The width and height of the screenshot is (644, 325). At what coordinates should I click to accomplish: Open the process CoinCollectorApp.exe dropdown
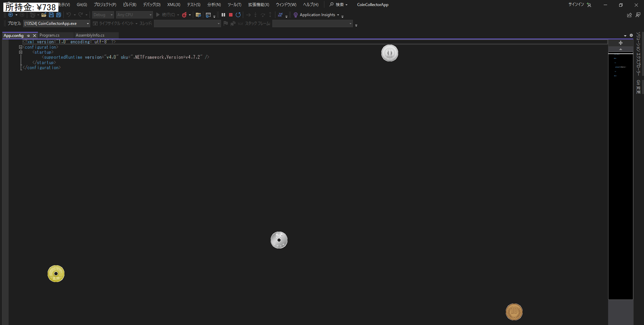[x=57, y=24]
